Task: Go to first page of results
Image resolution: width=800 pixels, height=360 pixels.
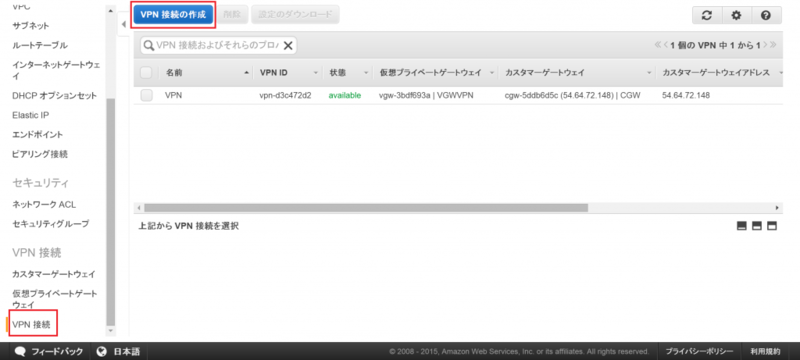Action: (658, 45)
